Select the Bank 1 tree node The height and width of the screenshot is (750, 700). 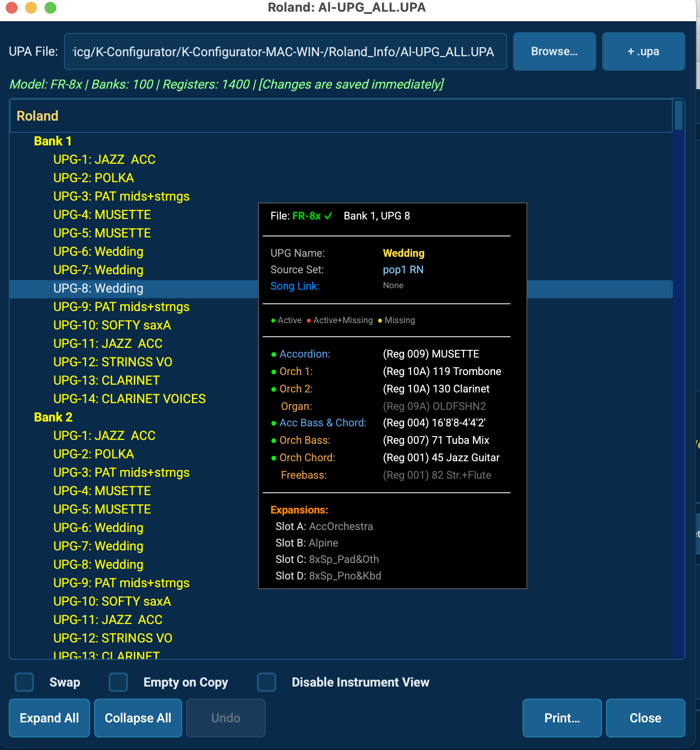53,141
